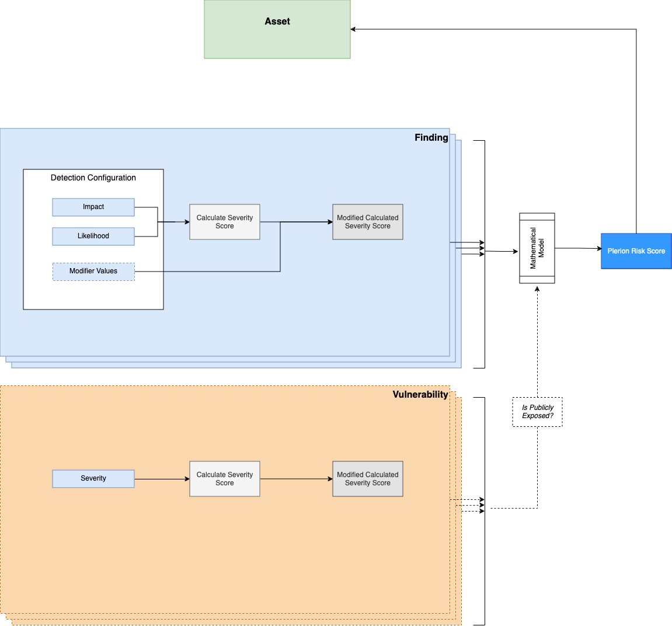Screen dimensions: 672x626
Task: Select the Impact box
Action: tap(93, 207)
